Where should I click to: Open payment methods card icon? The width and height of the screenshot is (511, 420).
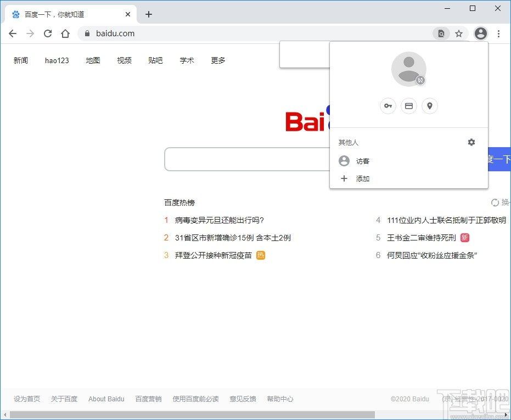pos(409,106)
